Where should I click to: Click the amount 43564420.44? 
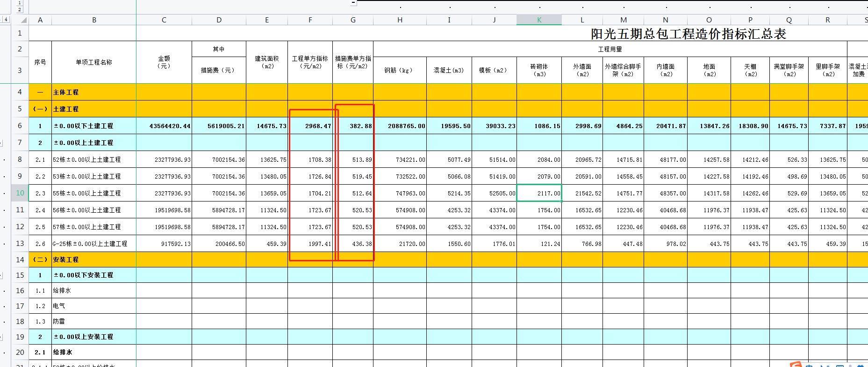pyautogui.click(x=164, y=126)
